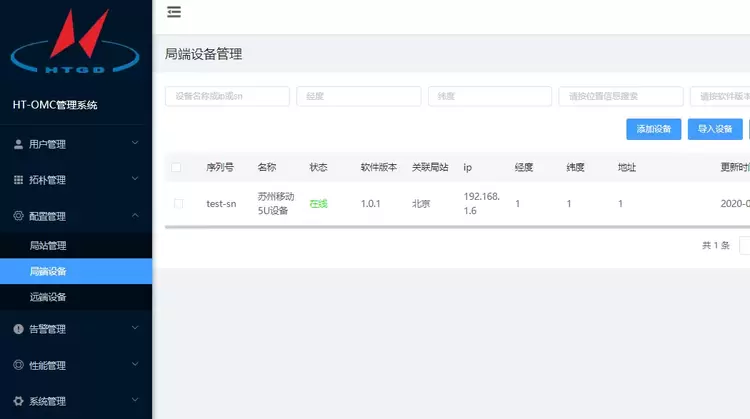Open the 局站管理 submenu item
The width and height of the screenshot is (750, 419).
[48, 245]
